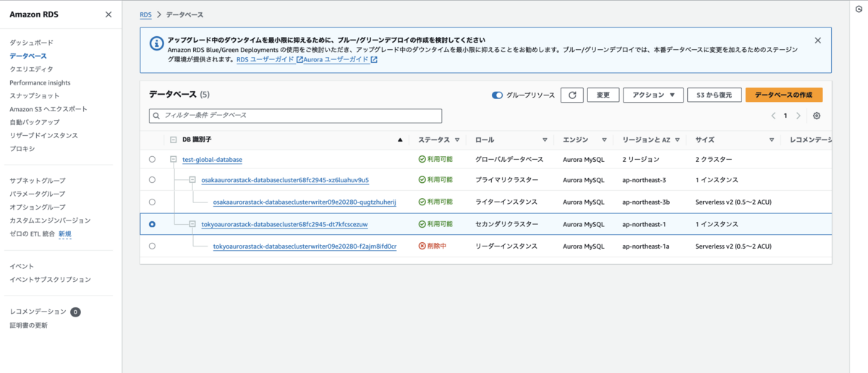Click the S3 から復元 button
The width and height of the screenshot is (868, 373).
coord(714,95)
